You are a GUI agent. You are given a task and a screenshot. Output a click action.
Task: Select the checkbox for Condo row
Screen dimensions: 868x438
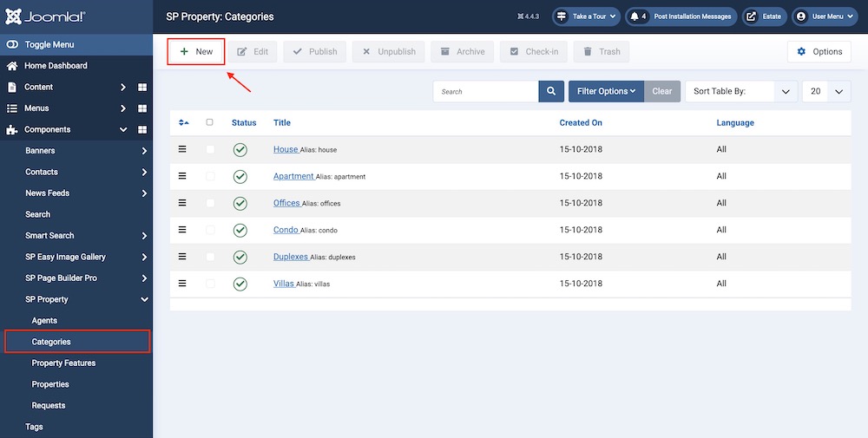click(x=210, y=230)
